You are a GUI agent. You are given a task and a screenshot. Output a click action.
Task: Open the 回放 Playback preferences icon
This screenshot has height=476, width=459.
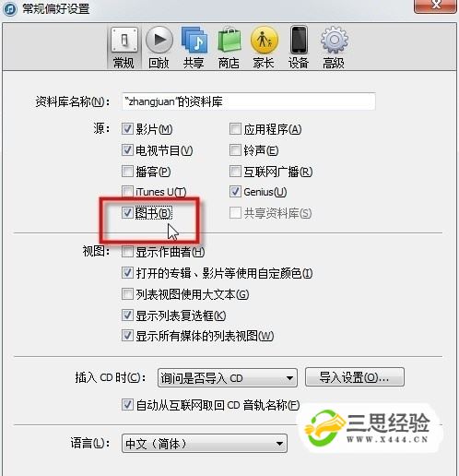[x=159, y=40]
